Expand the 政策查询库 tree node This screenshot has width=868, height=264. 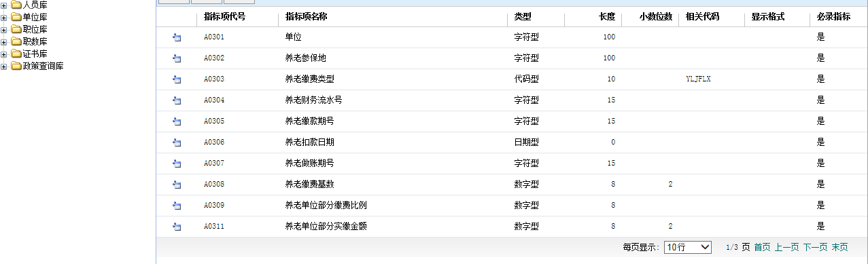[x=4, y=67]
